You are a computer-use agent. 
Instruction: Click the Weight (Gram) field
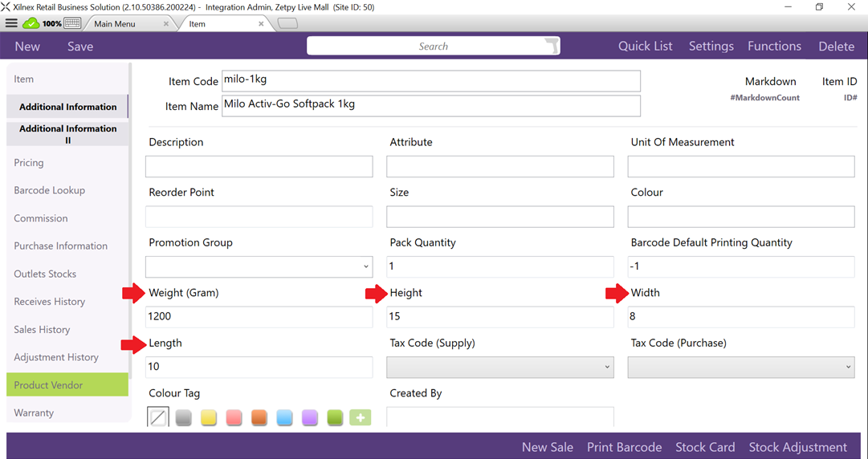coord(259,317)
